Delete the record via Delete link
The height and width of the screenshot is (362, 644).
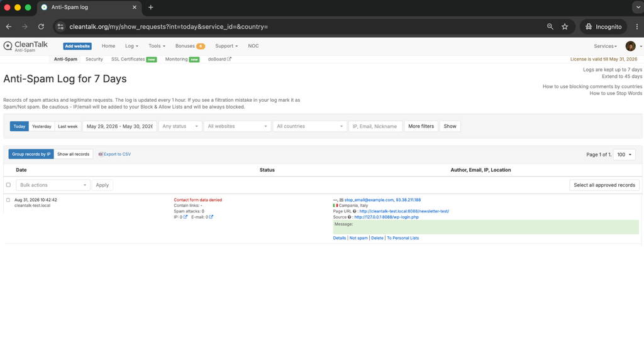tap(377, 238)
